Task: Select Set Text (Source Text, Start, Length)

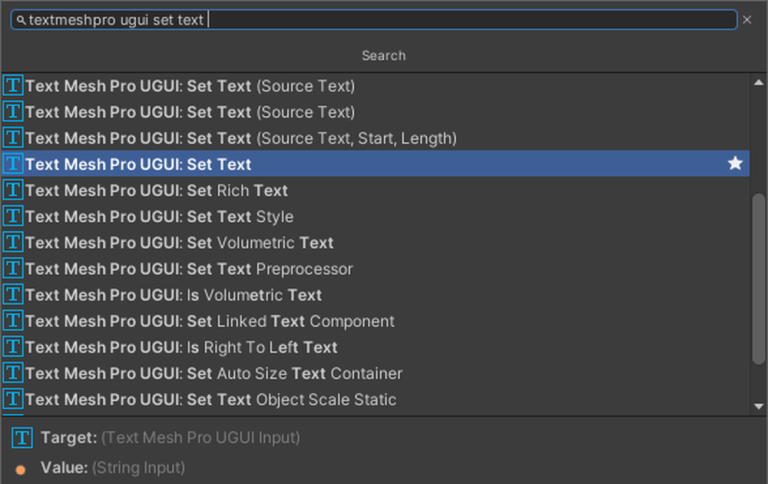Action: click(x=240, y=138)
